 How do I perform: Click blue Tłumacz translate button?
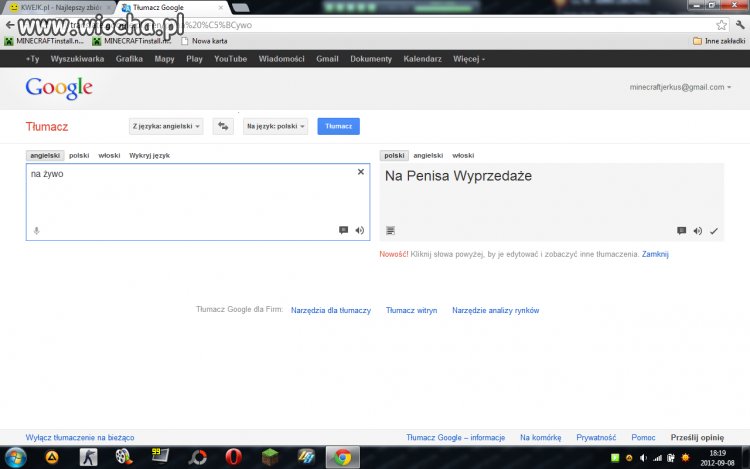click(339, 126)
